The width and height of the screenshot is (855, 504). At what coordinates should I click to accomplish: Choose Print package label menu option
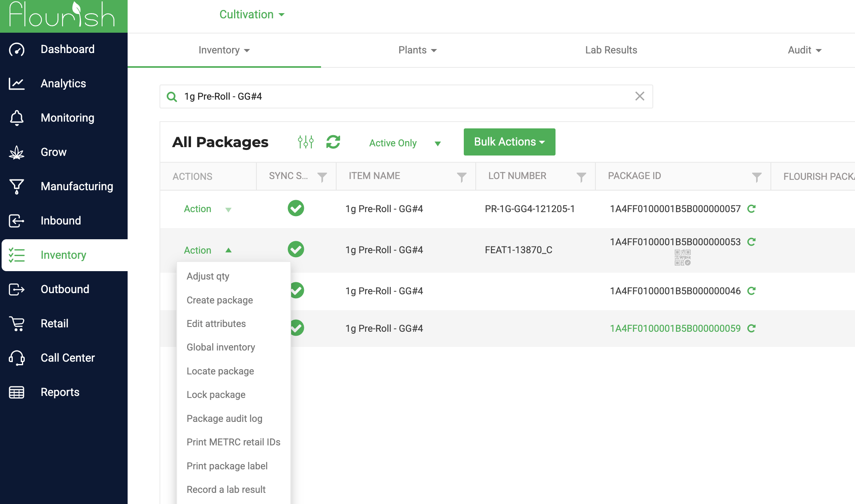click(x=227, y=466)
